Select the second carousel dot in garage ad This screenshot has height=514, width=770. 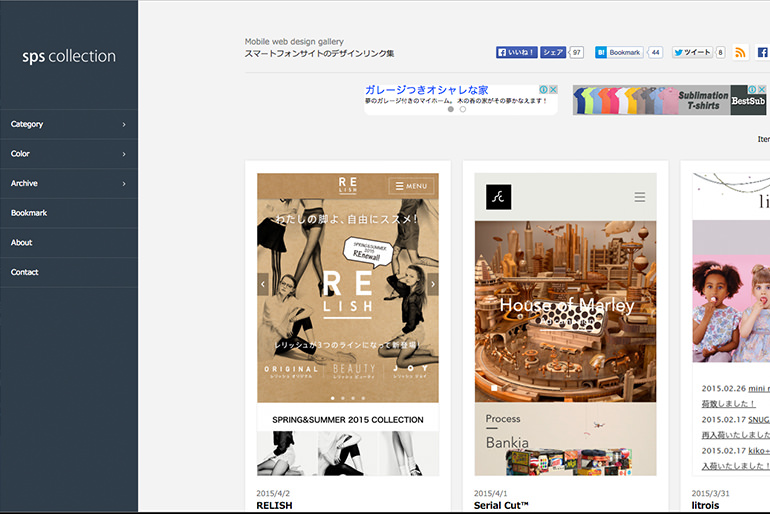pos(463,109)
